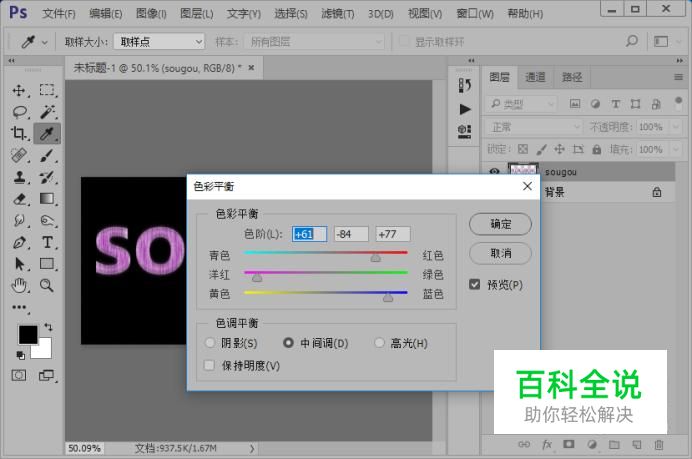Screen dimensions: 692x459
Task: Select the Eyedropper tool in toolbox
Action: (x=47, y=133)
